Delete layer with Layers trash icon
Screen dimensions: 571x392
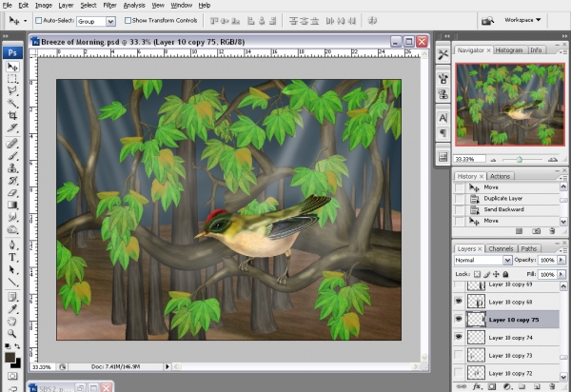click(552, 386)
